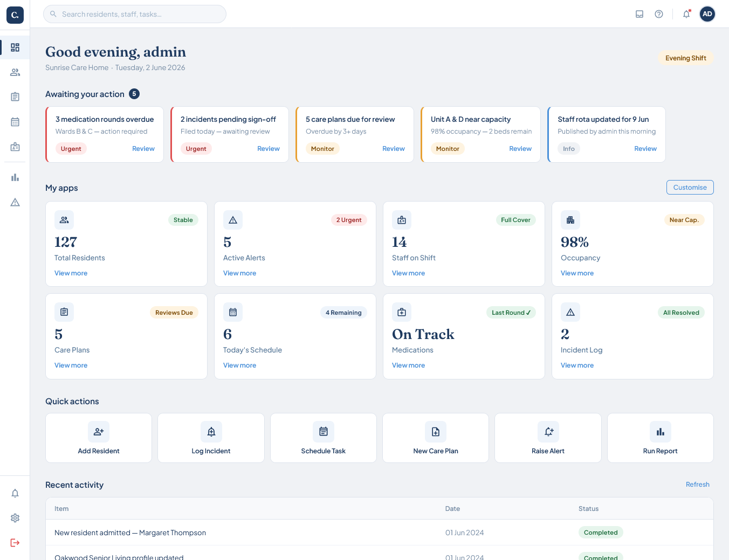Viewport: 729px width, 560px height.
Task: Click the app logo in top-left corner
Action: [15, 15]
